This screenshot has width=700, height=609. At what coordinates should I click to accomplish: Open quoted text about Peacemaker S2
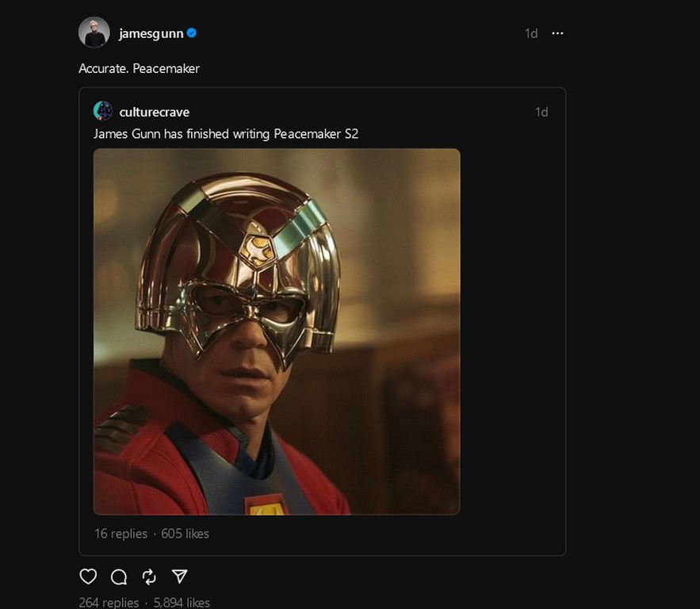(x=226, y=134)
